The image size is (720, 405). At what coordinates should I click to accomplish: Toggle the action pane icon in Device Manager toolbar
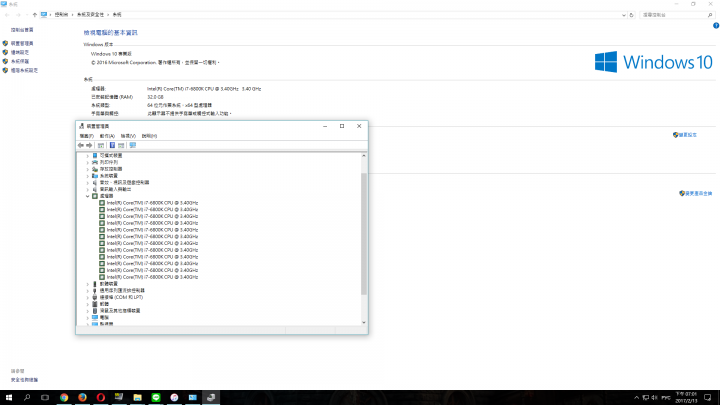(121, 145)
